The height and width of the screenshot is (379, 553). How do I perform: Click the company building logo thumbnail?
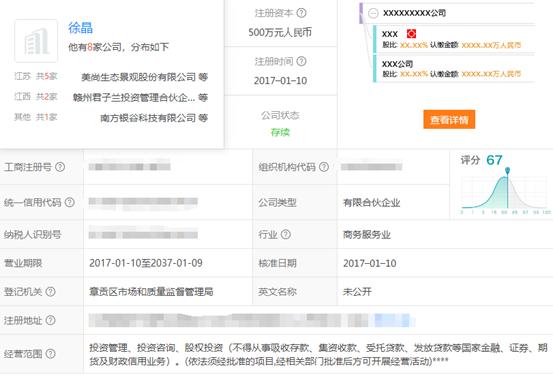(36, 41)
